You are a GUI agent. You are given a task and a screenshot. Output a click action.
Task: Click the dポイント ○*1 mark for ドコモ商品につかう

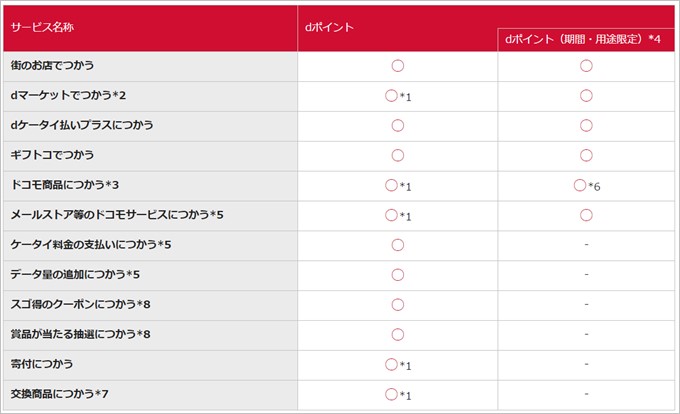(x=398, y=186)
